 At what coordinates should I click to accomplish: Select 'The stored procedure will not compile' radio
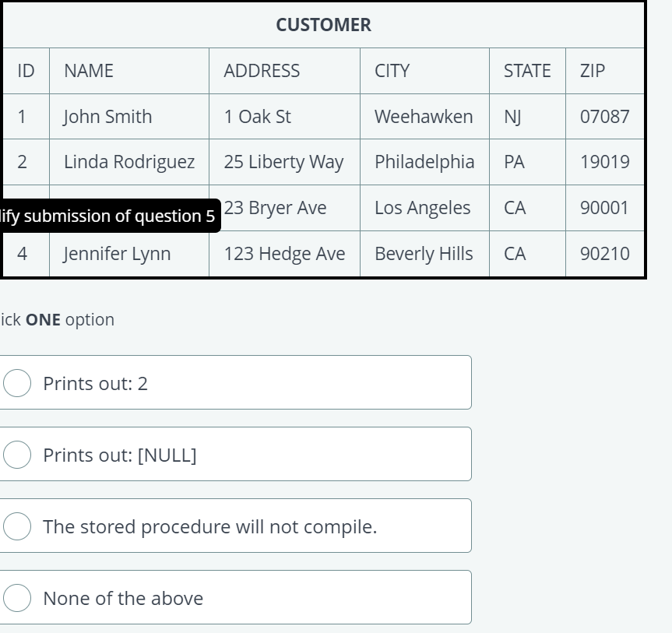pyautogui.click(x=17, y=526)
